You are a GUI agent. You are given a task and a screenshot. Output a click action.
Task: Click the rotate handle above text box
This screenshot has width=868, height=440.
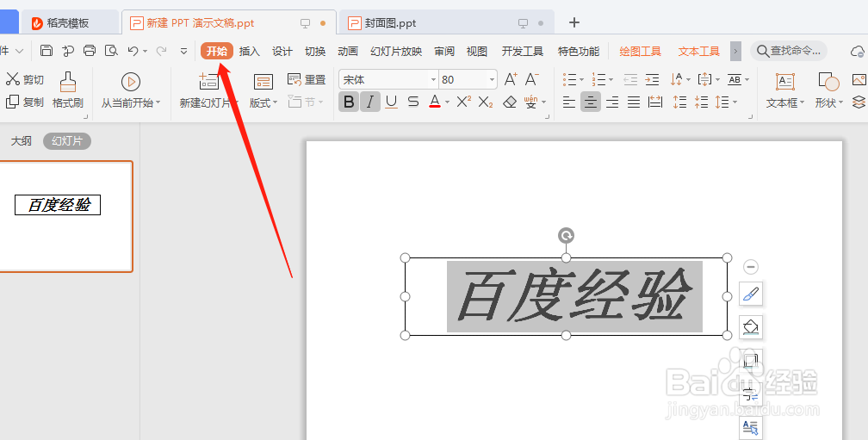tap(566, 236)
